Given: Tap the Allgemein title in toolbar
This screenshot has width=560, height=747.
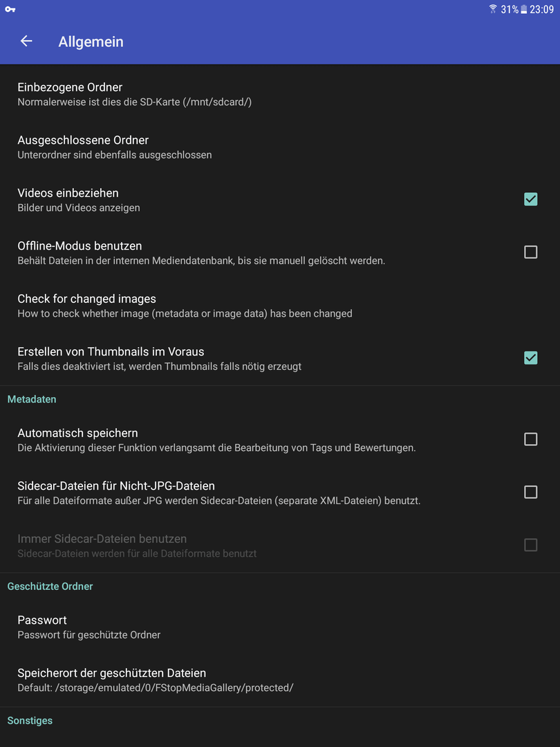Looking at the screenshot, I should (91, 41).
